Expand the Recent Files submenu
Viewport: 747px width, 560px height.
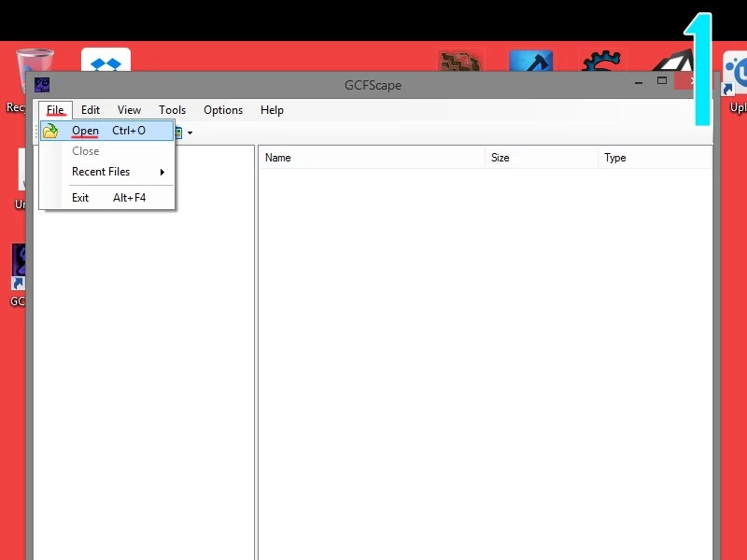pyautogui.click(x=117, y=172)
